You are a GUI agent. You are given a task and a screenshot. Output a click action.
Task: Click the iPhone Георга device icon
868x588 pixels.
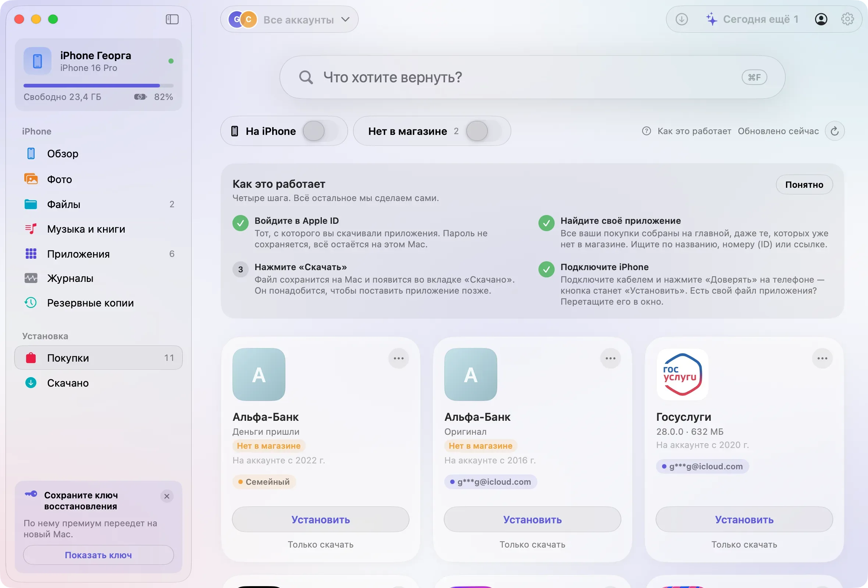click(38, 61)
